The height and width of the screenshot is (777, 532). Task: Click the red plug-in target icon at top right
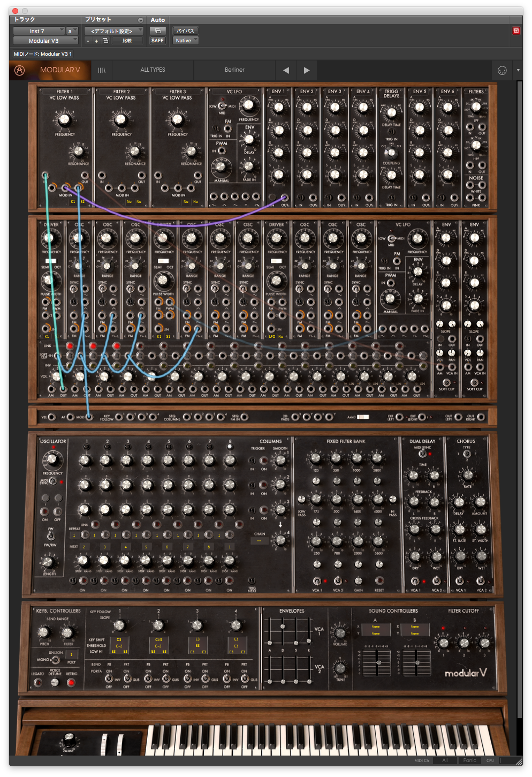(516, 31)
